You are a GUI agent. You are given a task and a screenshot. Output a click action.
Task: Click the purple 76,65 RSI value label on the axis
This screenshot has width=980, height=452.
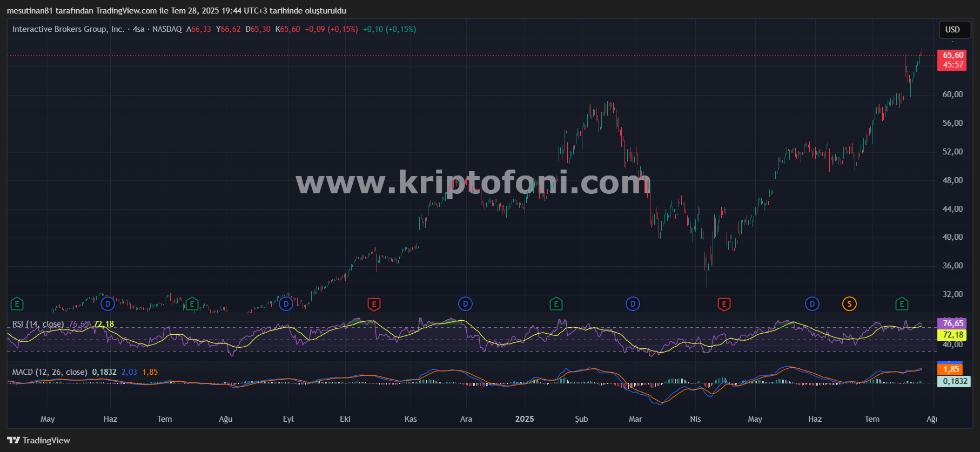pyautogui.click(x=953, y=323)
